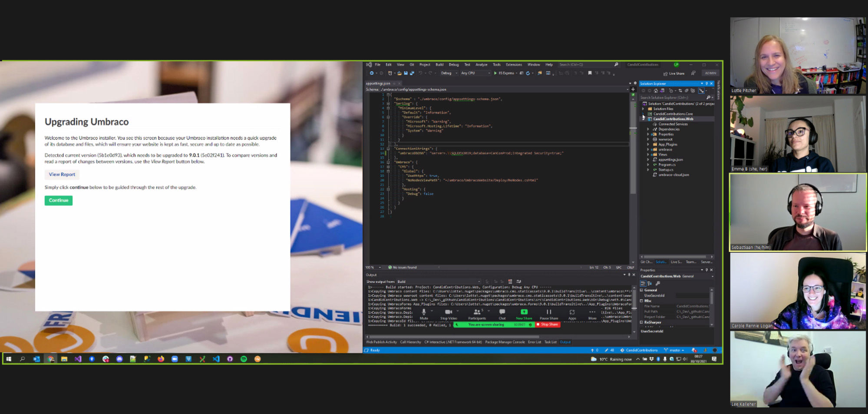This screenshot has width=868, height=414.
Task: Open the Web Publish Activity tab
Action: click(382, 342)
